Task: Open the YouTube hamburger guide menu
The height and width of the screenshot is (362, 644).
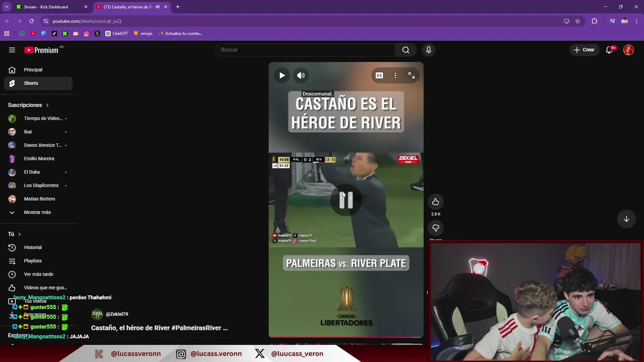Action: [x=12, y=50]
